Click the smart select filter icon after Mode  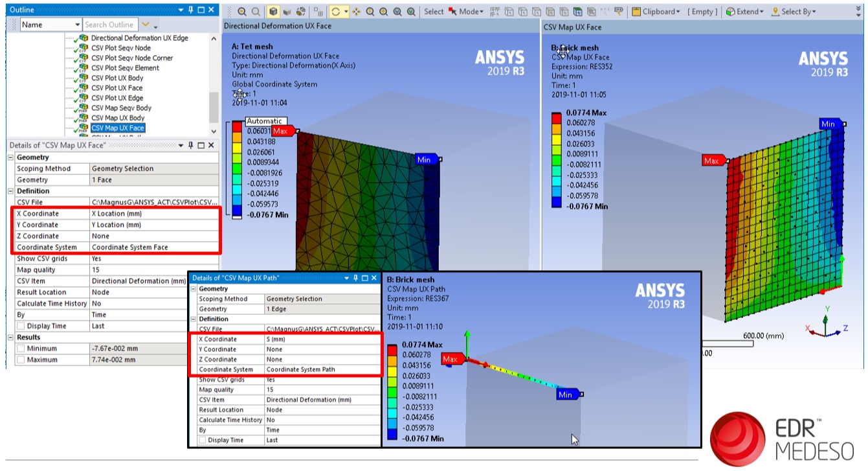[495, 12]
